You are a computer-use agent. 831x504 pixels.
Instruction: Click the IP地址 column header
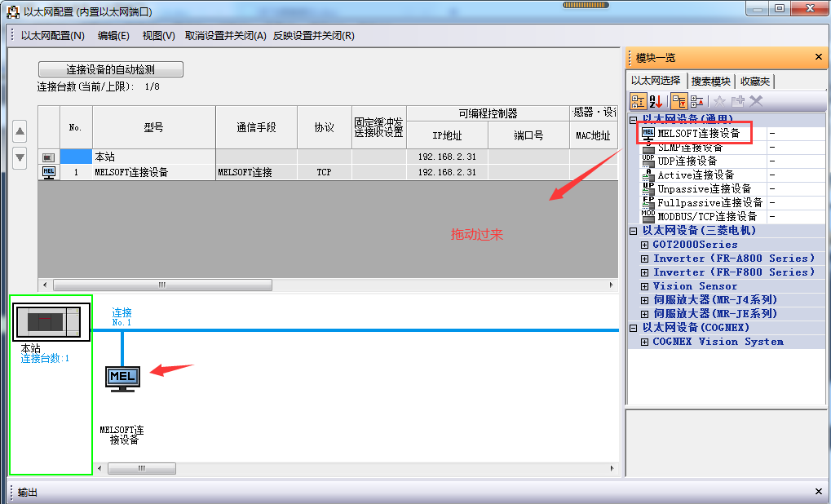pos(447,135)
